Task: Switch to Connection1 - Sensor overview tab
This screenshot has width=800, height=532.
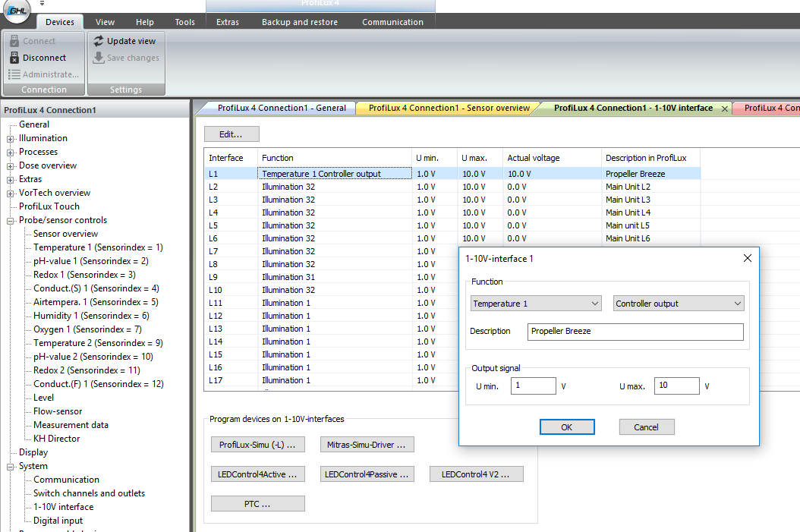Action: [x=449, y=108]
